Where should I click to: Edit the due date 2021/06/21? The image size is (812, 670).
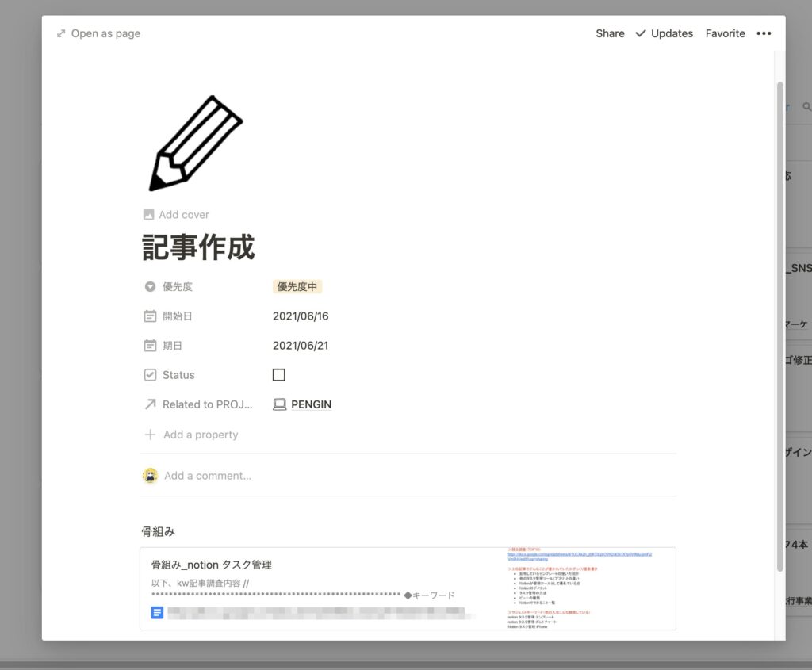tap(301, 346)
